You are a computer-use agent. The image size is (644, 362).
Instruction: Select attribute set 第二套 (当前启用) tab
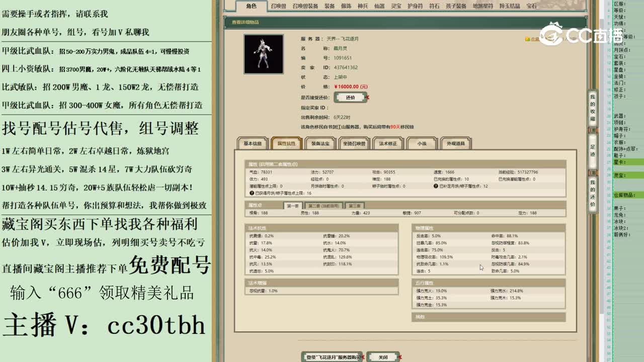coord(324,206)
